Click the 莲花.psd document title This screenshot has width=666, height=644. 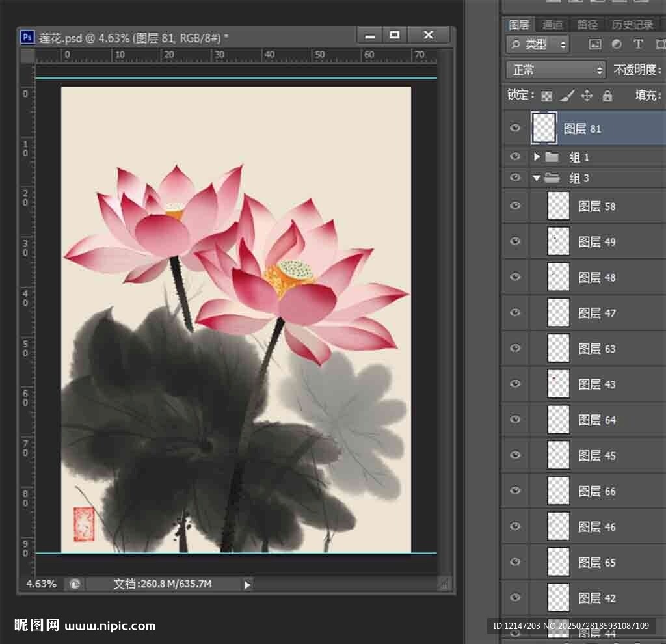133,38
